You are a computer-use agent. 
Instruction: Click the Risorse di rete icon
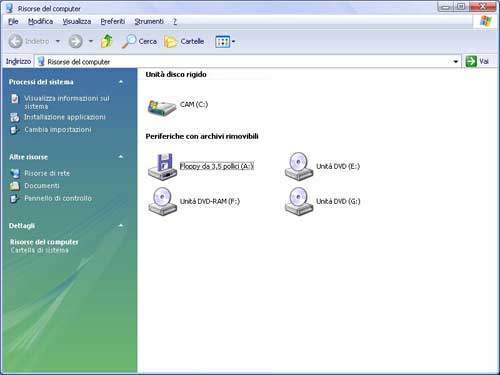pos(15,173)
